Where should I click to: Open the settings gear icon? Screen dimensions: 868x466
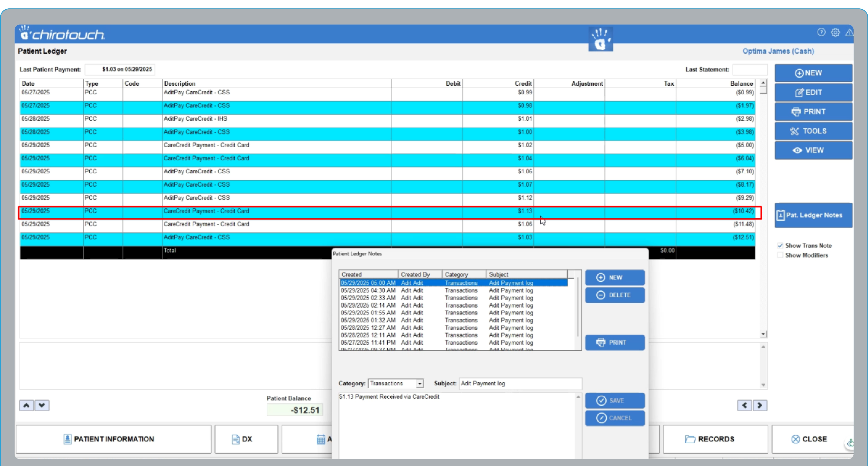[835, 32]
